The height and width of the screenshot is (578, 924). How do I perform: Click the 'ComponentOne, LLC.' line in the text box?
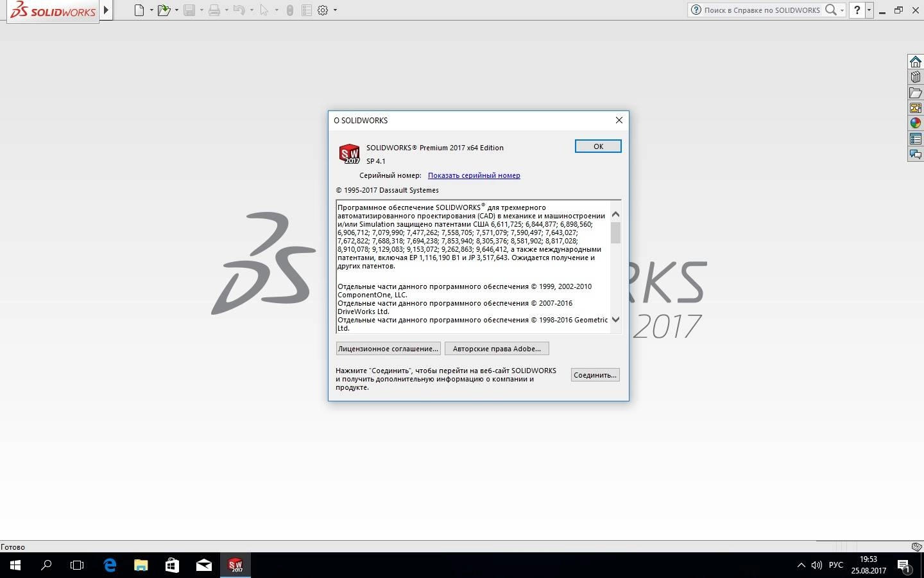click(x=372, y=295)
